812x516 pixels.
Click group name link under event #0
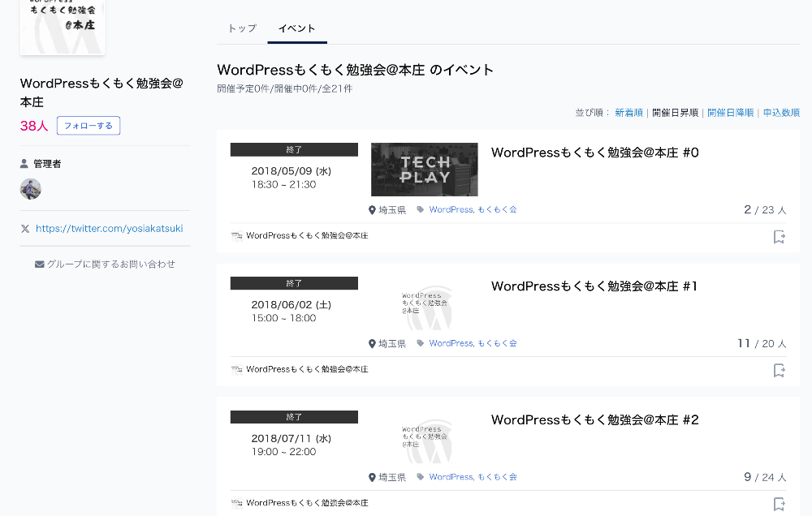(x=307, y=236)
